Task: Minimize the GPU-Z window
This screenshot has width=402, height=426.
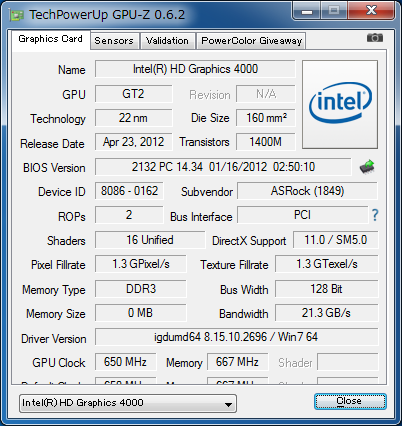Action: coord(307,11)
